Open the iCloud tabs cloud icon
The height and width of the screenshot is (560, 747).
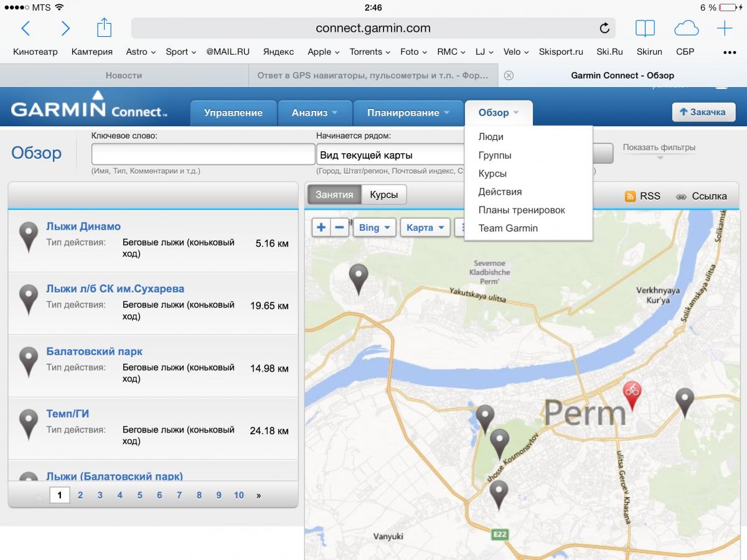pos(686,28)
